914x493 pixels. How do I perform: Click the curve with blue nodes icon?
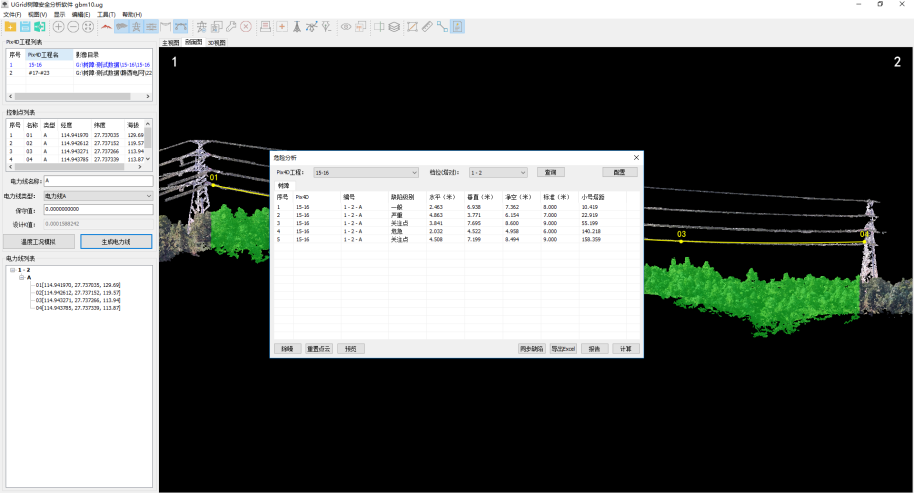[312, 27]
